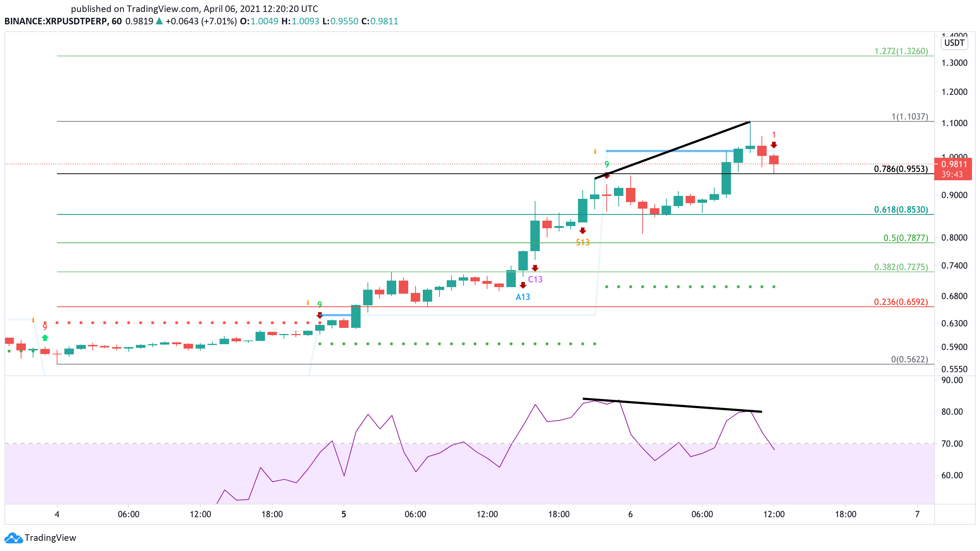Click the 1.272(1.3260) Fibonacci label

coord(901,51)
